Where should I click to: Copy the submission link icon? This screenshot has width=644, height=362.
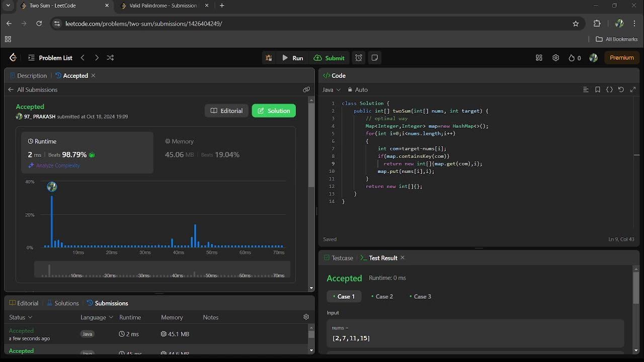point(306,89)
